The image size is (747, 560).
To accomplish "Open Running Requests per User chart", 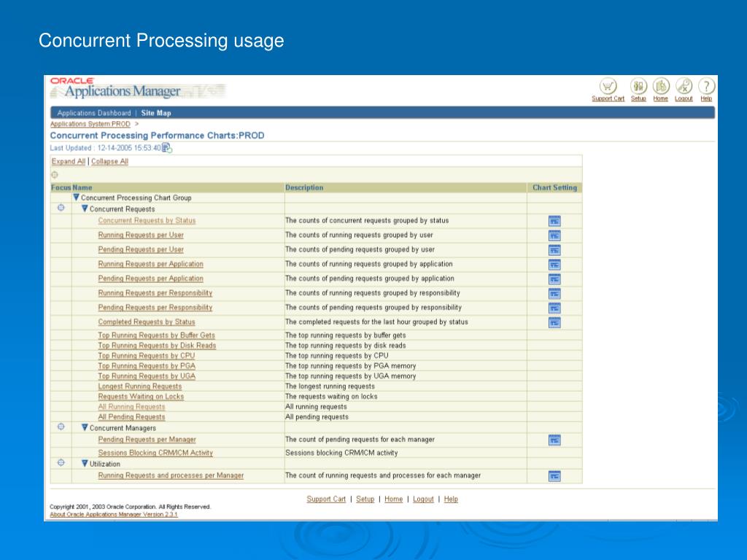I will [x=141, y=235].
